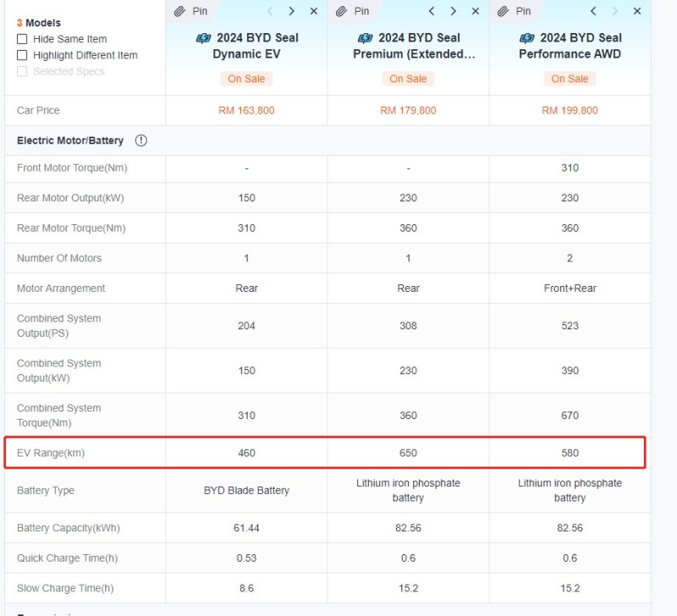Screen dimensions: 677x616
Task: Select the Front+Rear motor arrangement cell
Action: coord(570,289)
